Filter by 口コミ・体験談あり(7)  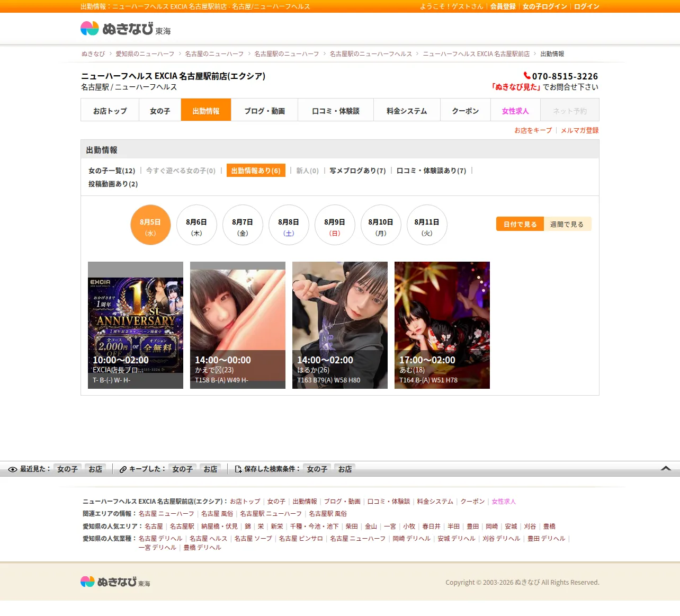coord(432,171)
